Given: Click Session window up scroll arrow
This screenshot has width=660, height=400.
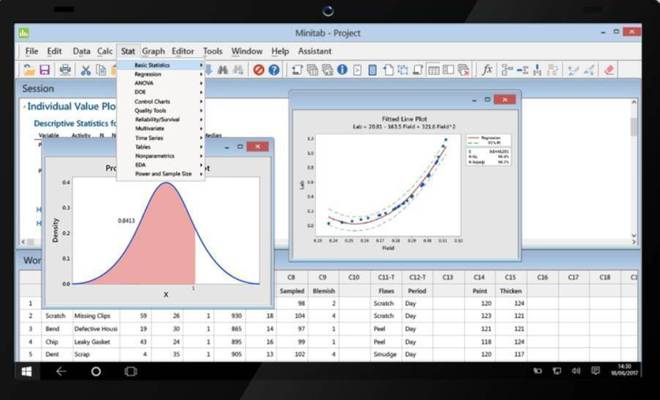Looking at the screenshot, I should pyautogui.click(x=633, y=102).
